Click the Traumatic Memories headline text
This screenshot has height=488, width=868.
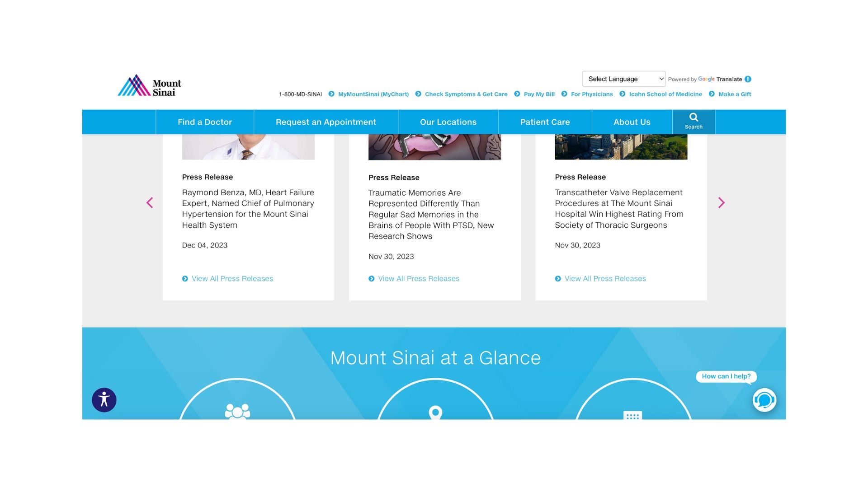(x=431, y=215)
